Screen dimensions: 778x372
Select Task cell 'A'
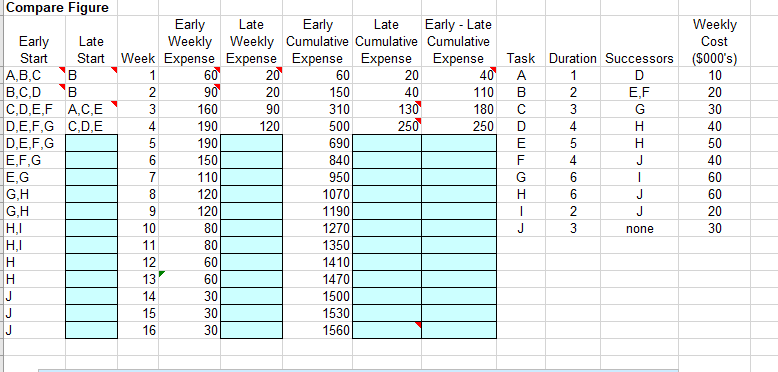[521, 75]
